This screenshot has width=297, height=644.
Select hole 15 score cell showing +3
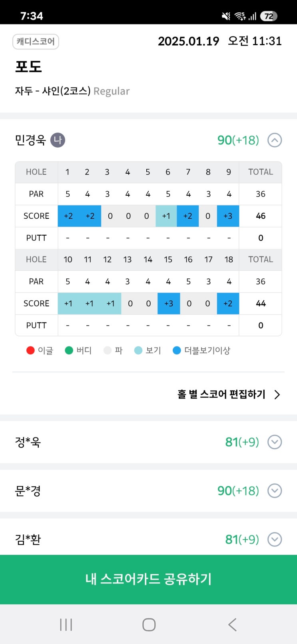coord(169,304)
